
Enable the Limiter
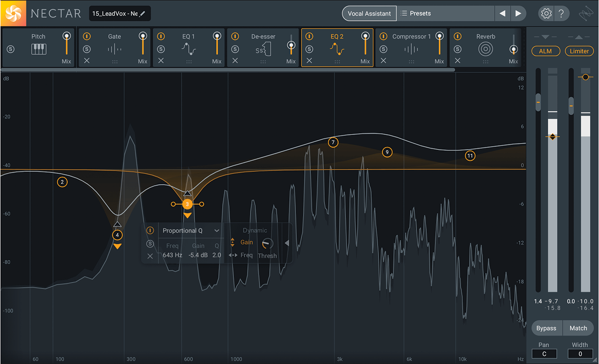pyautogui.click(x=579, y=51)
